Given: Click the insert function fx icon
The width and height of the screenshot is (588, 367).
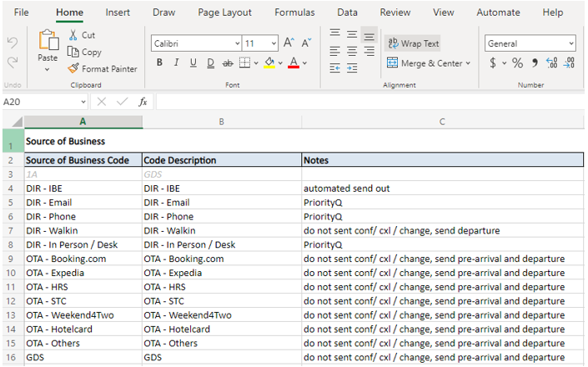Looking at the screenshot, I should click(143, 102).
